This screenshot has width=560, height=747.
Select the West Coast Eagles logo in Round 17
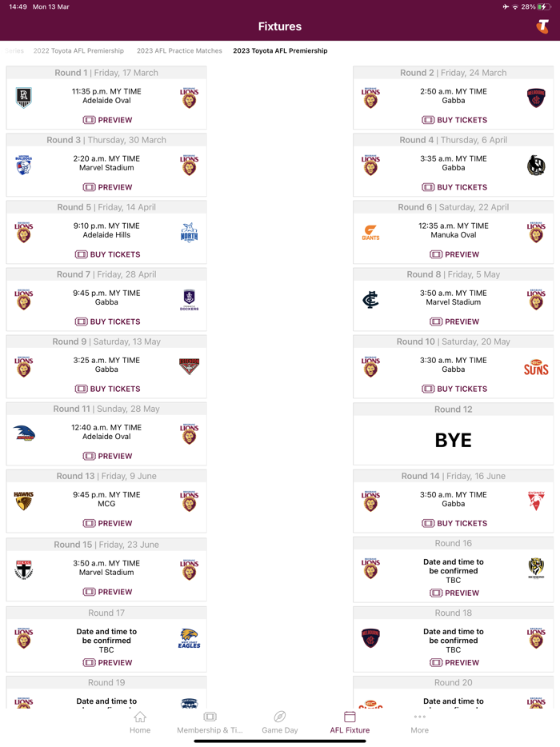[x=187, y=638]
